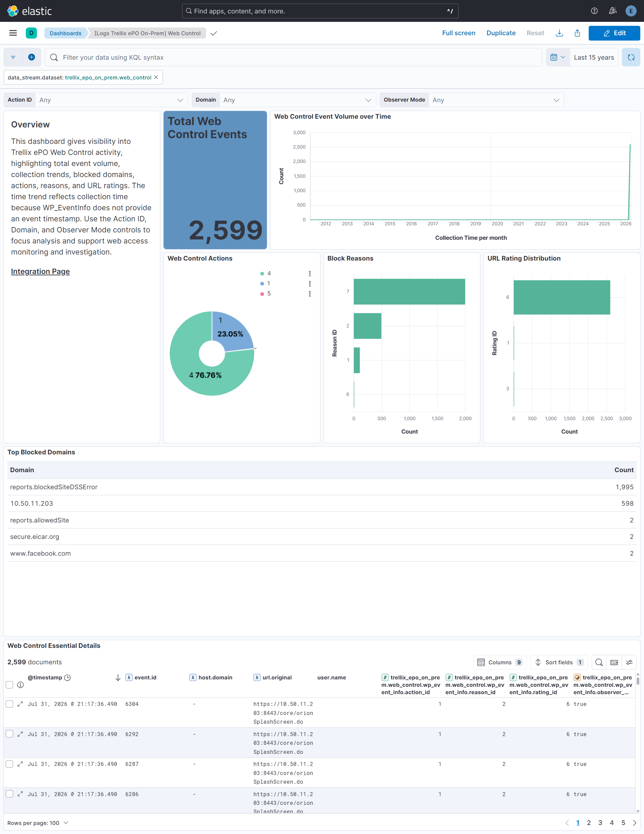This screenshot has width=644, height=834.
Task: Click the download export icon
Action: point(559,33)
